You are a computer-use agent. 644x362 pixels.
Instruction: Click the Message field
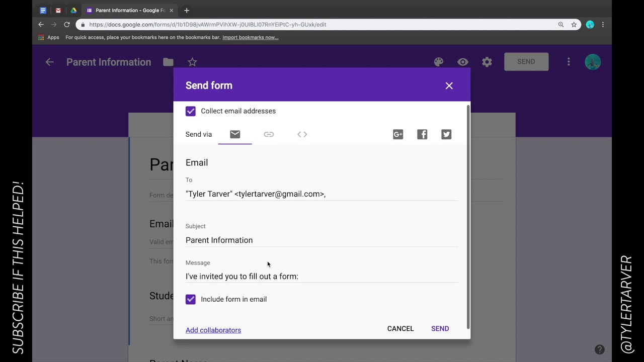point(321,277)
